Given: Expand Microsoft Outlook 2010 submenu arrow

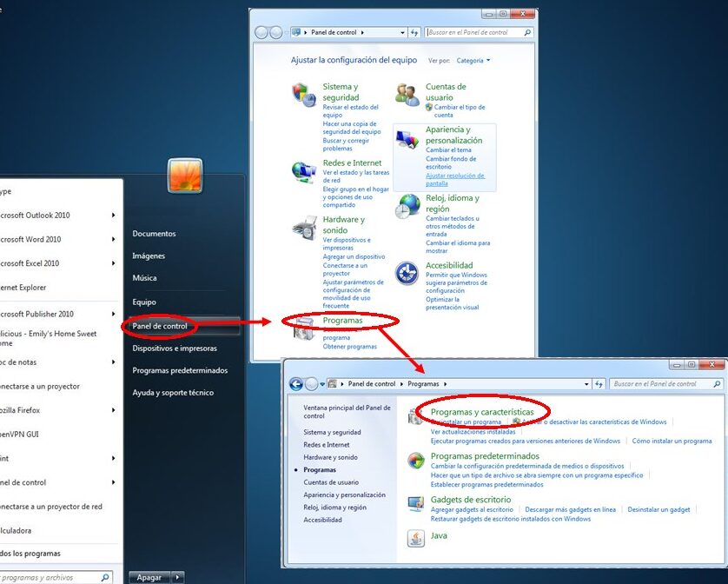Looking at the screenshot, I should 113,216.
